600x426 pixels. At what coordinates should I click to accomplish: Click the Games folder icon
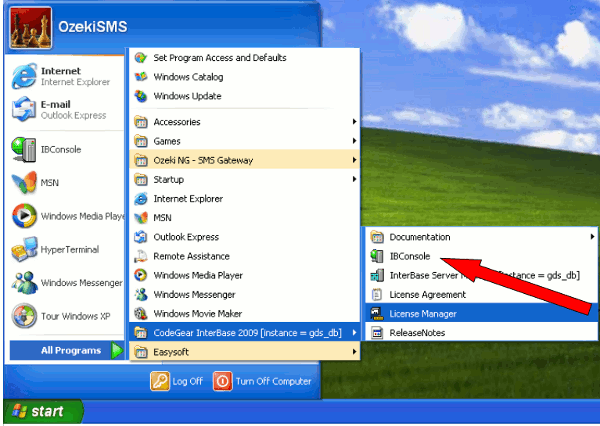pyautogui.click(x=141, y=141)
